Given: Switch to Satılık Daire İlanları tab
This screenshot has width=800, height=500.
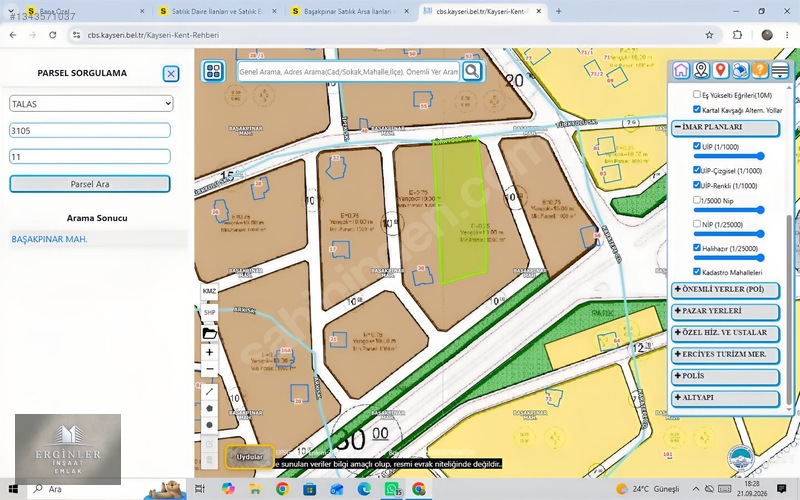Looking at the screenshot, I should tap(218, 11).
